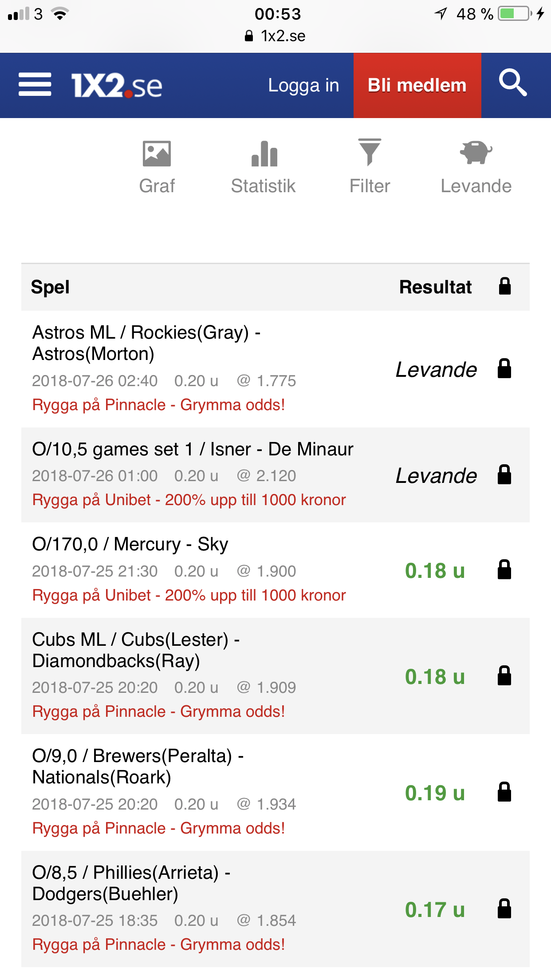Image resolution: width=551 pixels, height=980 pixels.
Task: Open the Astros ML / Rockies(Gray) bet
Action: [x=146, y=343]
